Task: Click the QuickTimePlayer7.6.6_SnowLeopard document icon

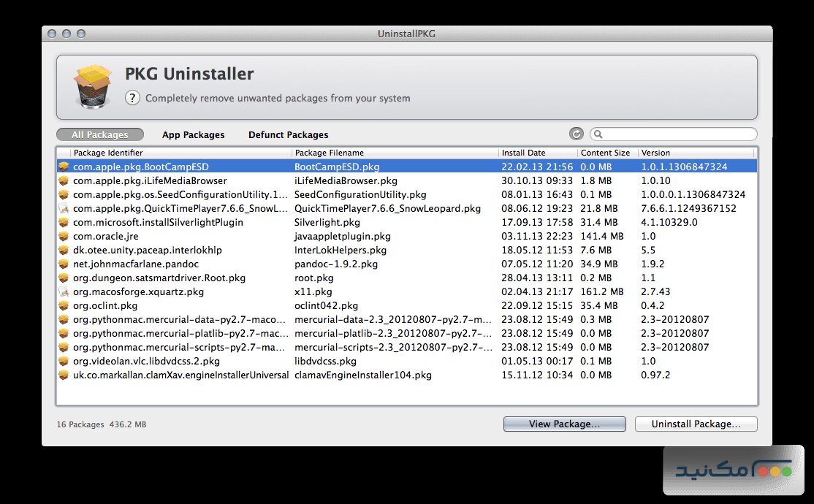Action: (x=64, y=208)
